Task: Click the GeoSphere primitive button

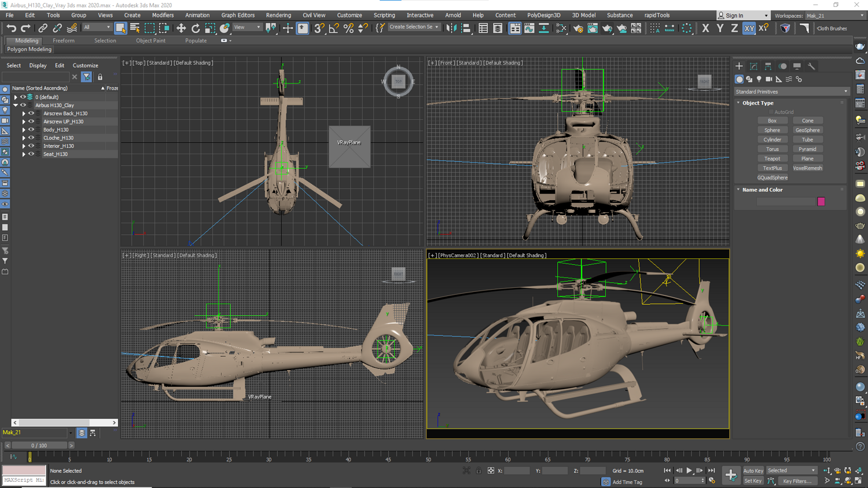Action: click(x=807, y=130)
